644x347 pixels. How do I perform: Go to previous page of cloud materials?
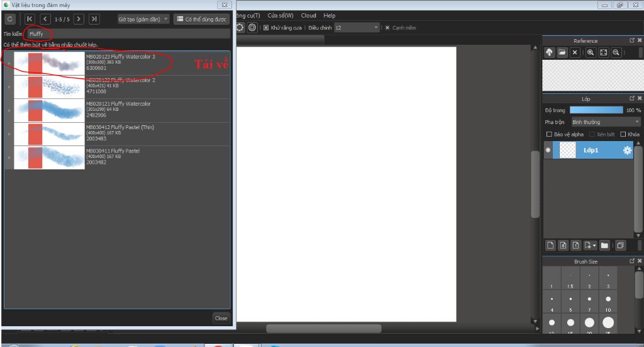point(45,19)
